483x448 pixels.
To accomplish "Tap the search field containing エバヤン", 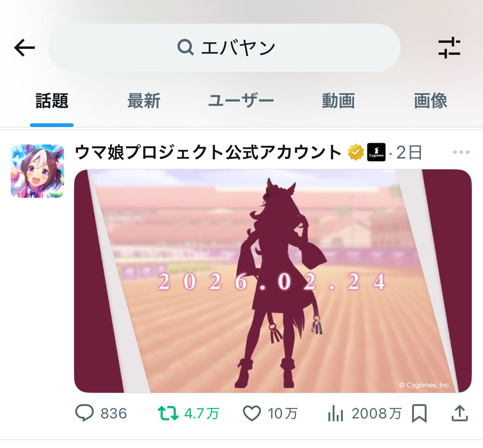I will click(x=224, y=48).
